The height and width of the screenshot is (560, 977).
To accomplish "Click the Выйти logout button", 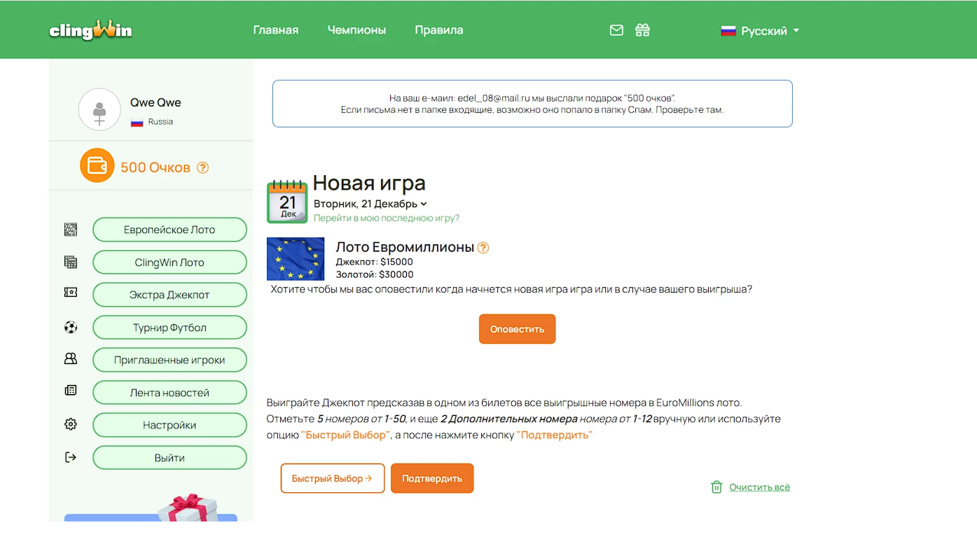I will point(169,458).
